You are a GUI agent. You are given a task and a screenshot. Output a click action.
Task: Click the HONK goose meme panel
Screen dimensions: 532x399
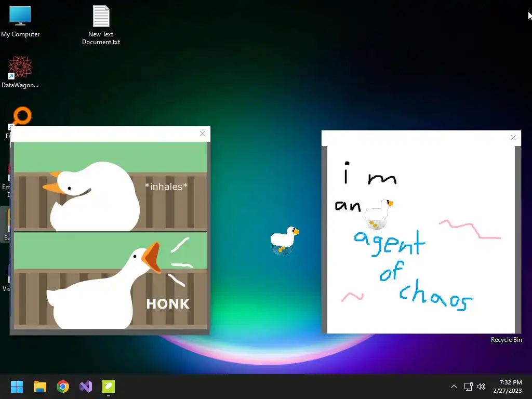(111, 280)
